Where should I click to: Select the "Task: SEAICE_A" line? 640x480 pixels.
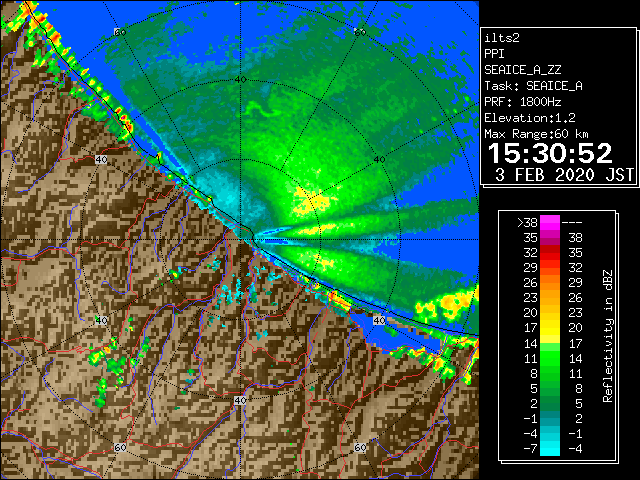point(533,86)
